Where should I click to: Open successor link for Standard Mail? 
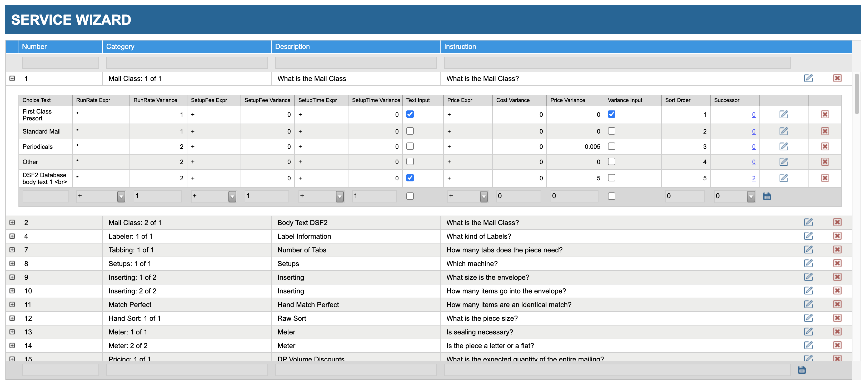coord(754,131)
